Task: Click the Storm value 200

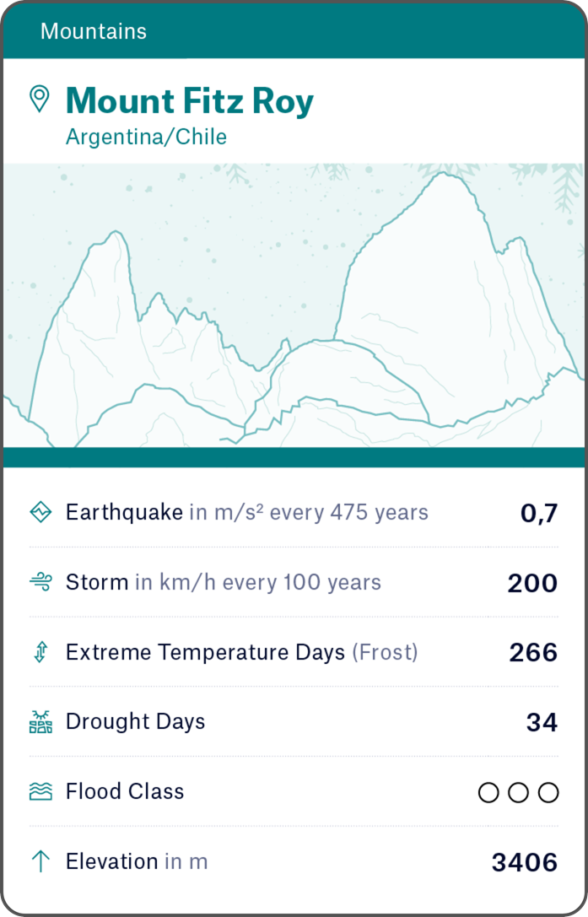Action: (532, 583)
